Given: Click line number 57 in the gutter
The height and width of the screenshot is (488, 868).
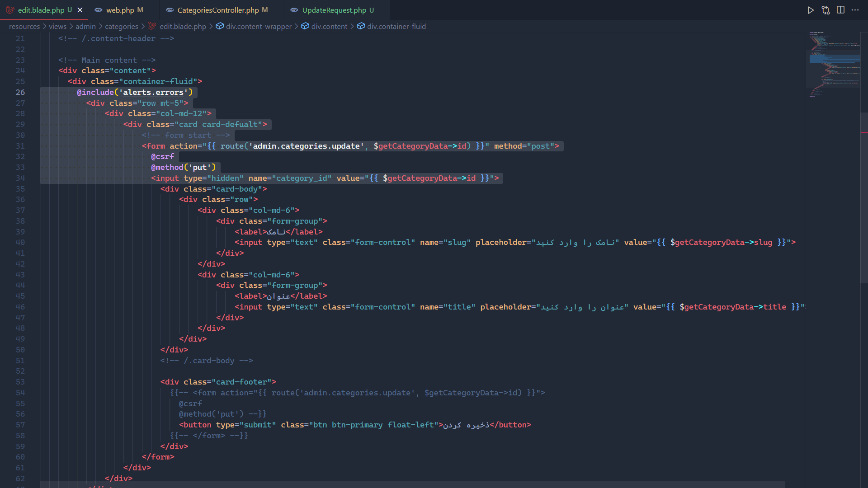Looking at the screenshot, I should click(20, 425).
